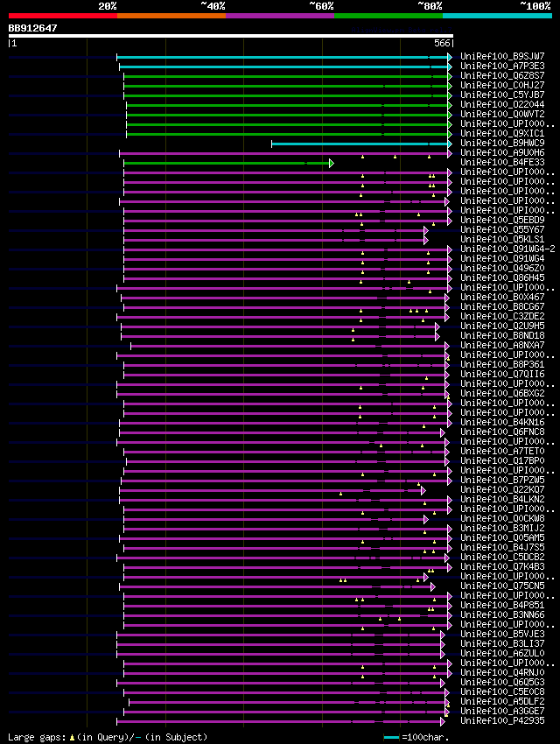Viewport: 560px width, 744px height.
Task: Select the UniRef100_Q2U9H5 label
Action: tap(502, 326)
